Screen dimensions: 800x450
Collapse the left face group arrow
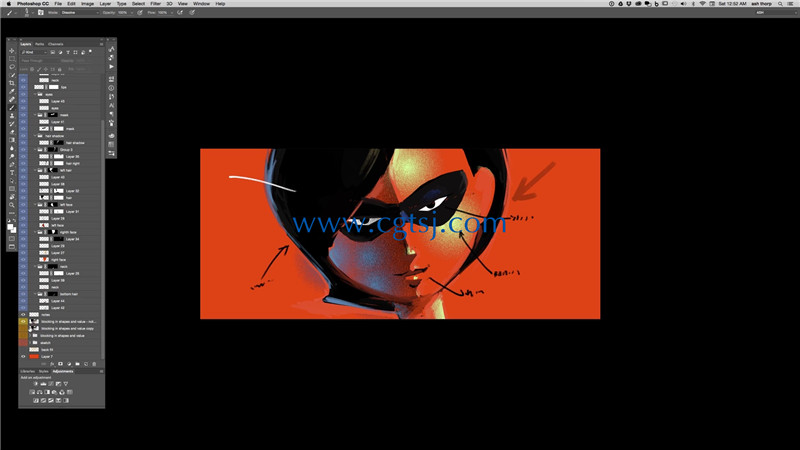pyautogui.click(x=35, y=205)
